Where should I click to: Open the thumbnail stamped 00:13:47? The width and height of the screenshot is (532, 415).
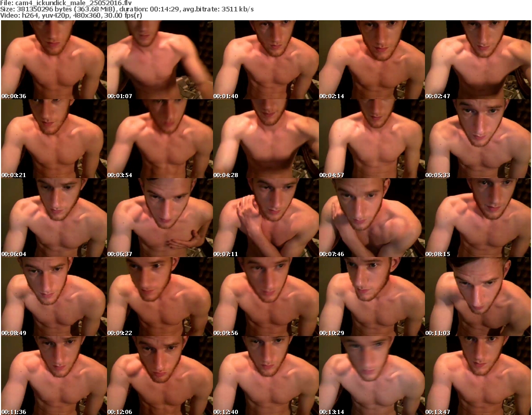[478, 376]
